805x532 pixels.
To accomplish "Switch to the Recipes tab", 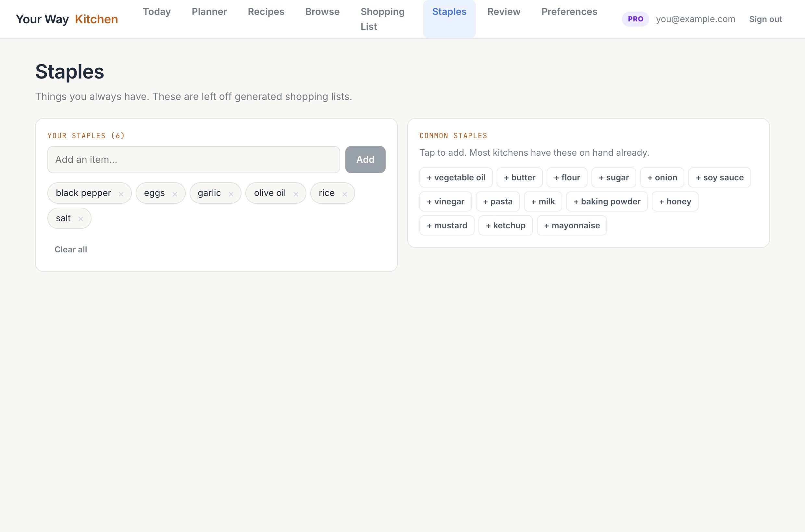I will [x=266, y=12].
